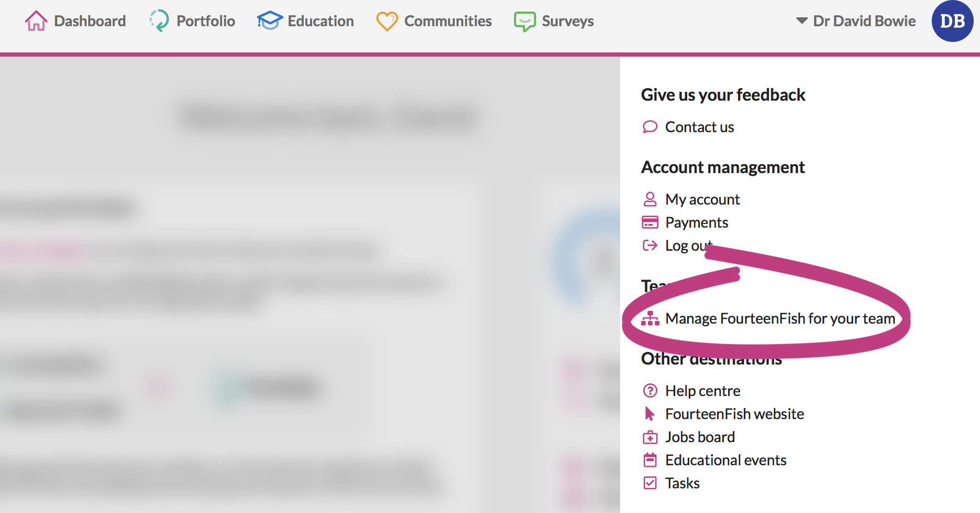This screenshot has width=980, height=513.
Task: Click the Payments credit card icon
Action: tap(650, 222)
